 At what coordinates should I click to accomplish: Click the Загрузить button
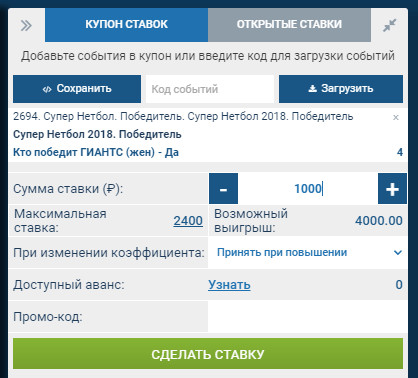[341, 89]
